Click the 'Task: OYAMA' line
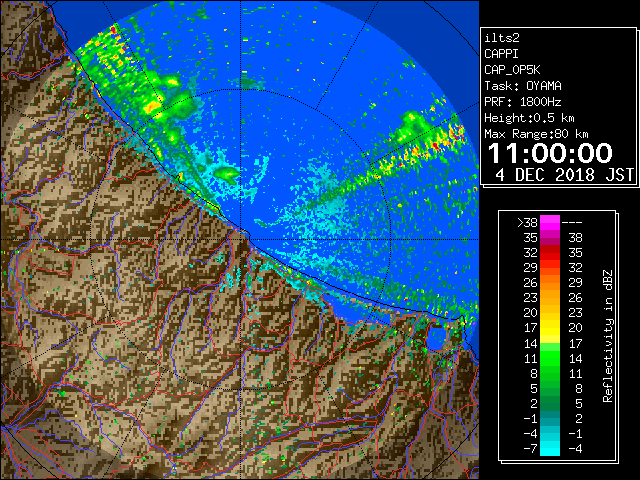The height and width of the screenshot is (480, 640). (x=523, y=86)
